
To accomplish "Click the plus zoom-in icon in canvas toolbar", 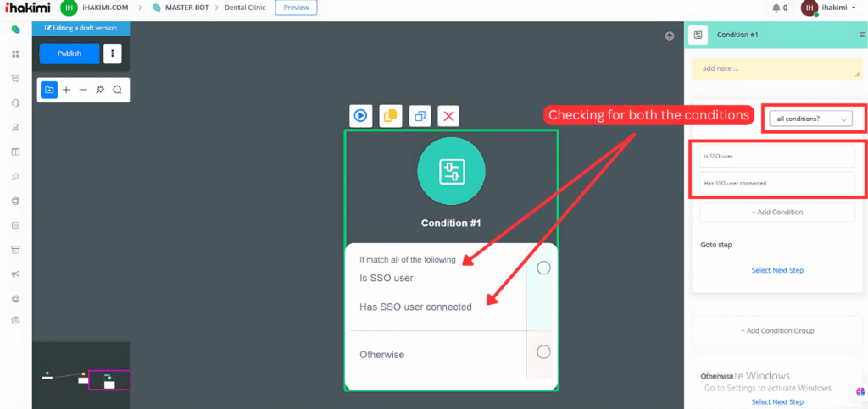I will pyautogui.click(x=66, y=90).
